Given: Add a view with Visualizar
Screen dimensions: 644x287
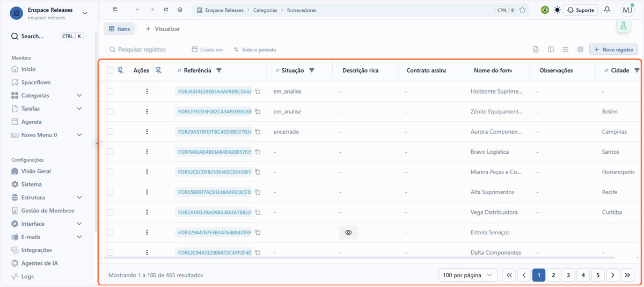Looking at the screenshot, I should 163,29.
